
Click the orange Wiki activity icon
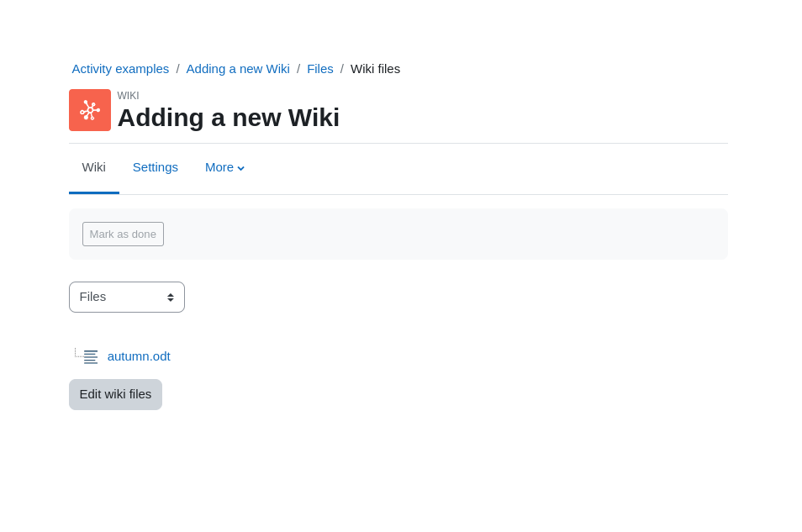click(x=90, y=110)
